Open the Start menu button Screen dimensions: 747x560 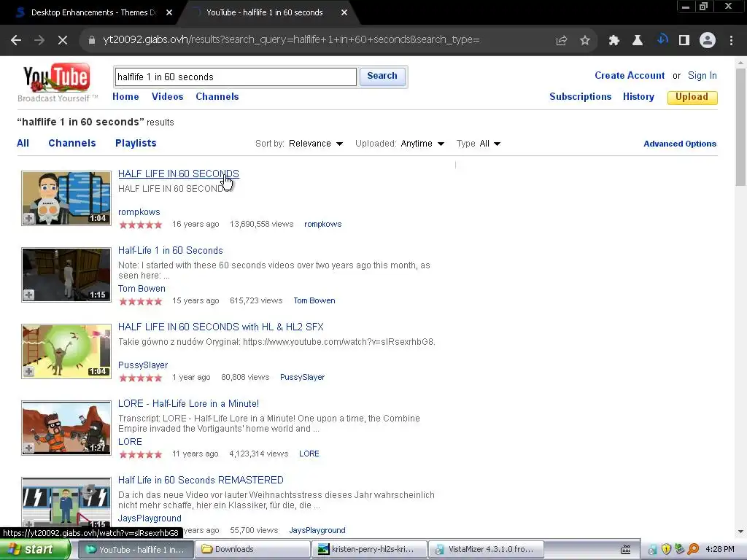coord(34,550)
